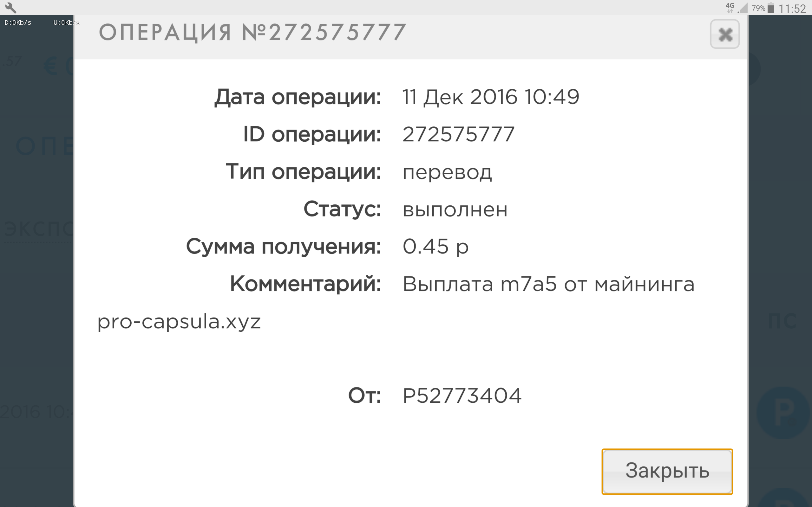Tap the 4G network indicator

tap(730, 7)
